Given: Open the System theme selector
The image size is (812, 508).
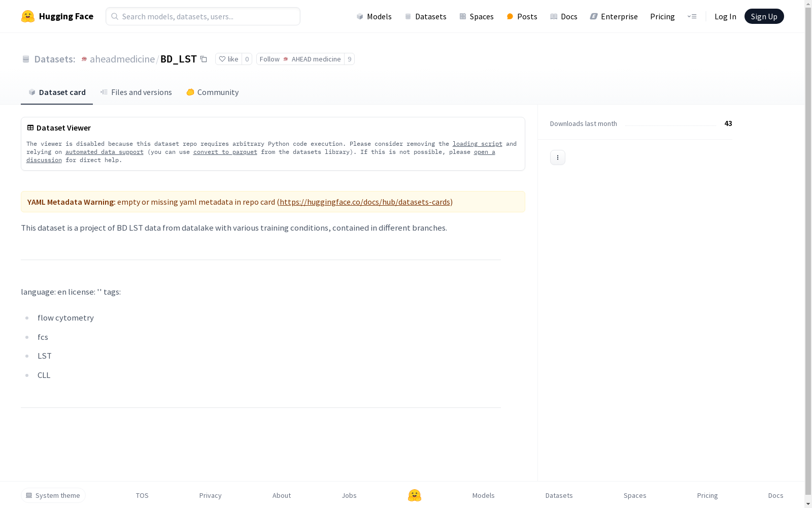Looking at the screenshot, I should 53,495.
